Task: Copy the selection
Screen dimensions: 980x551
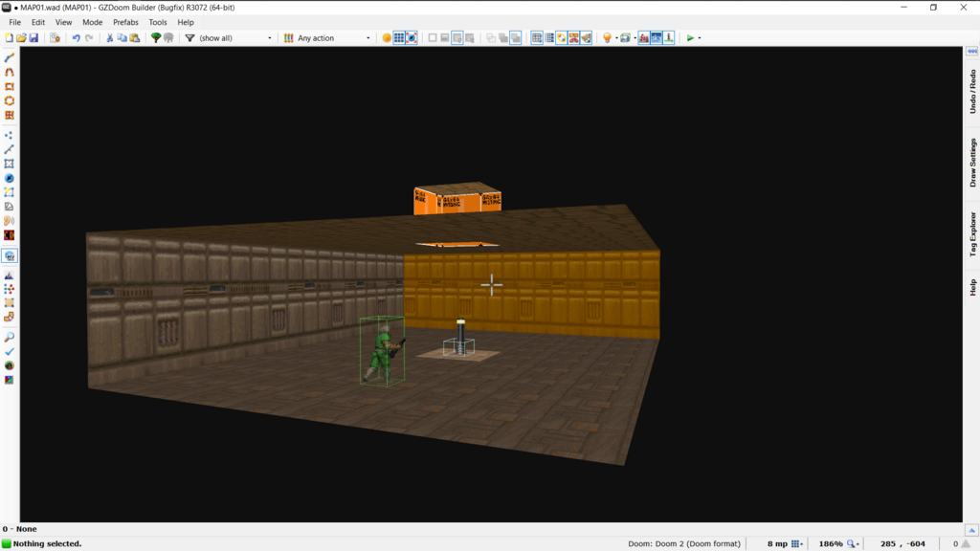Action: tap(122, 38)
